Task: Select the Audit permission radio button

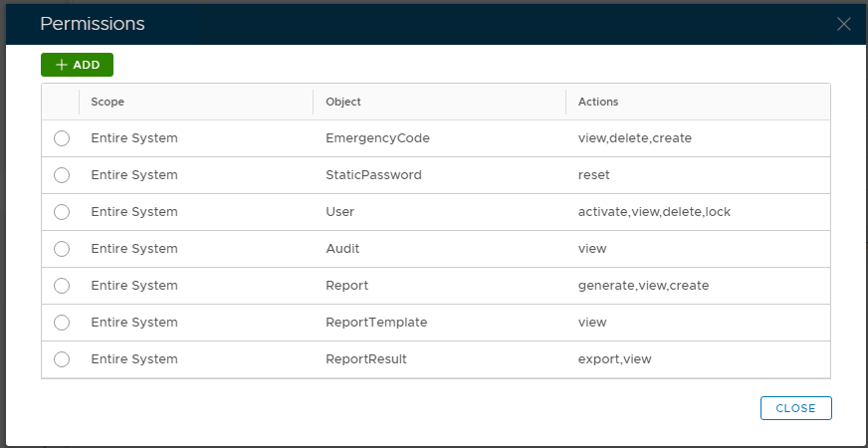Action: click(62, 249)
